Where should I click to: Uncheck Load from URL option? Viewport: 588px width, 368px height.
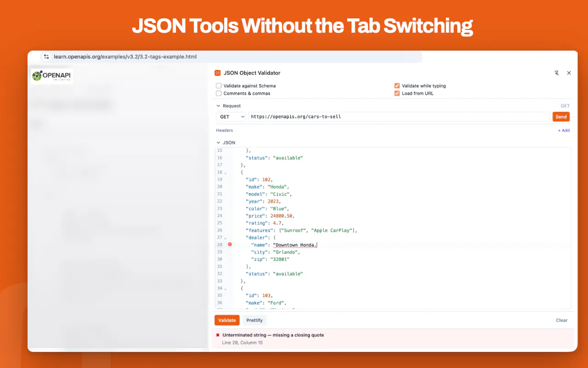[397, 93]
